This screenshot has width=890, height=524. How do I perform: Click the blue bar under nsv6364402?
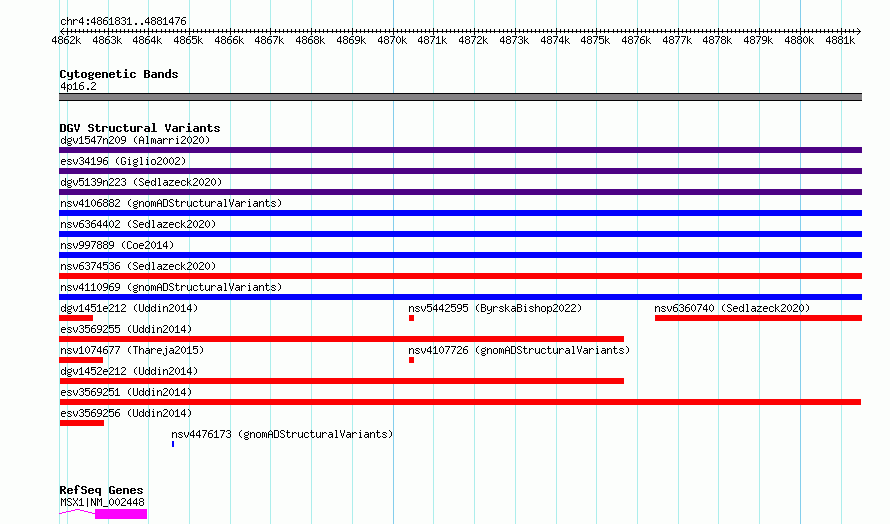tap(460, 234)
